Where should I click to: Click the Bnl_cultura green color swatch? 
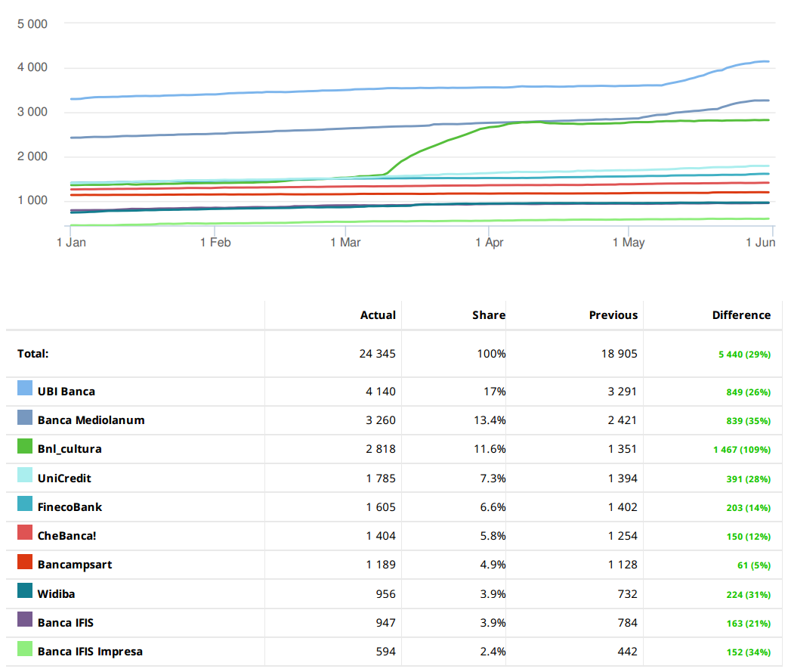[x=25, y=446]
